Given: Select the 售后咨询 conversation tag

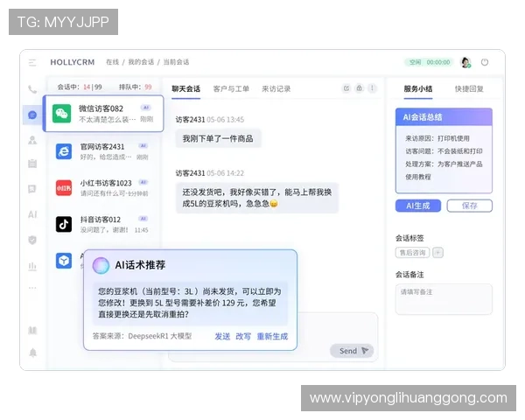Looking at the screenshot, I should [412, 253].
